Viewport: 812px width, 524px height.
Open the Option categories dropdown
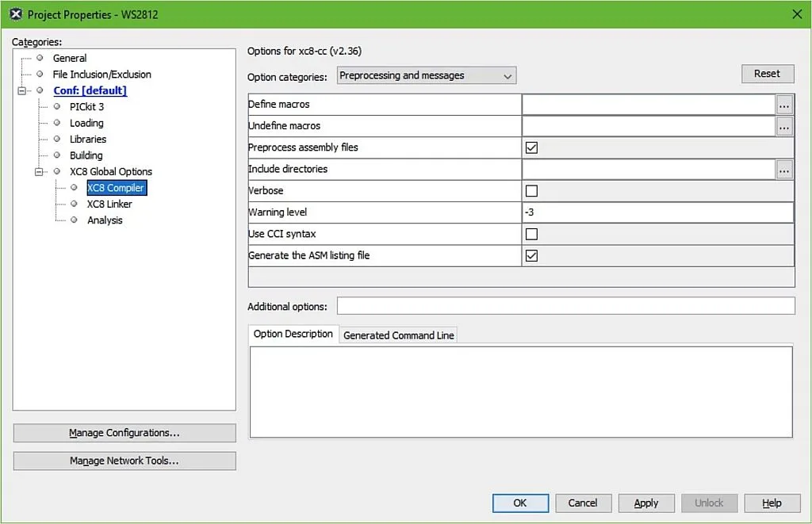pyautogui.click(x=506, y=75)
